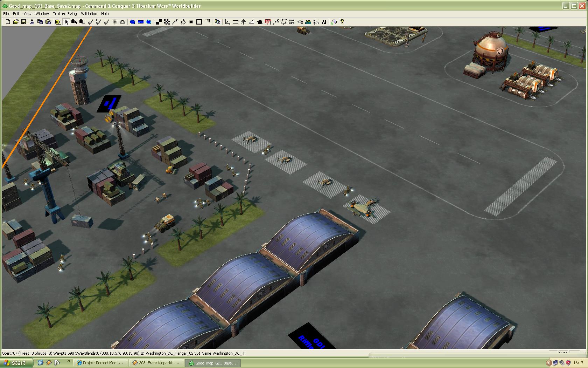Pick the eyedropper texture tool
The width and height of the screenshot is (588, 368).
(x=175, y=22)
